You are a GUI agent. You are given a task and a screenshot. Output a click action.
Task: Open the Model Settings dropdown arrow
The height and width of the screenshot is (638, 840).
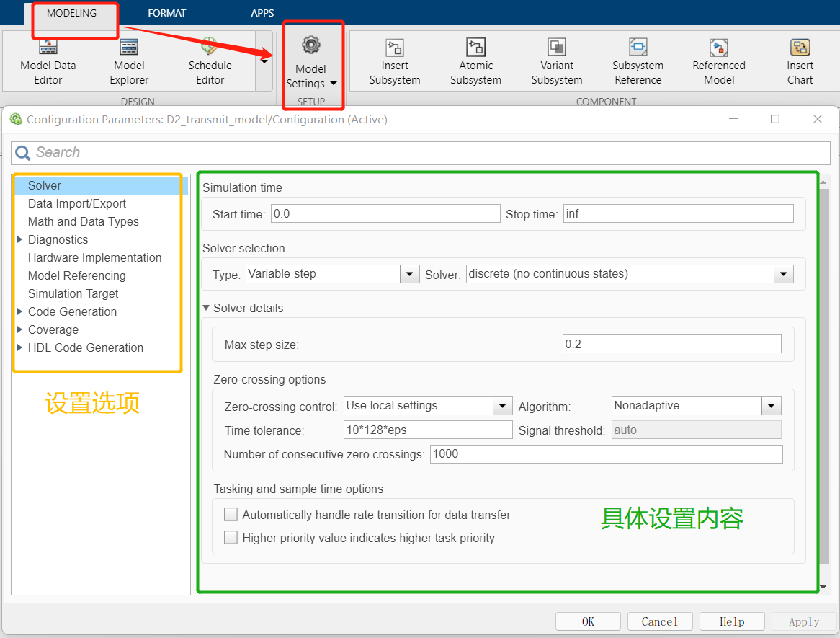pos(334,83)
